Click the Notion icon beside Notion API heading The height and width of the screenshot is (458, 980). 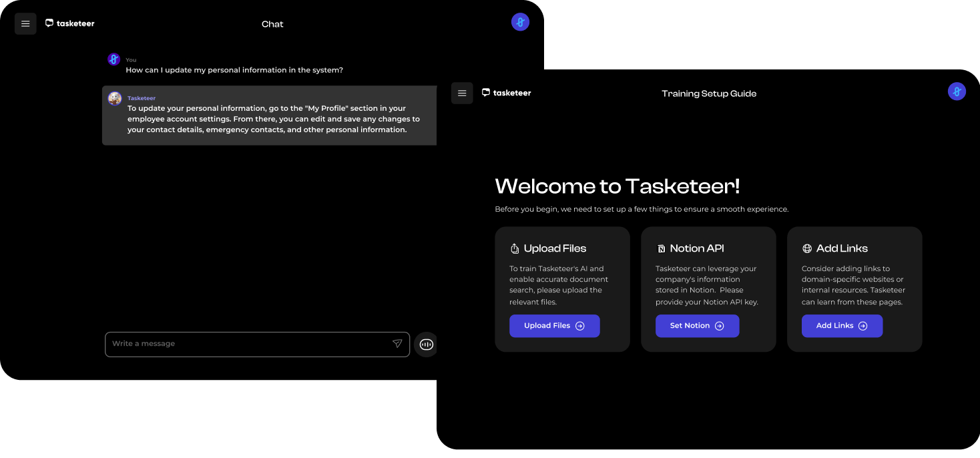(x=662, y=249)
